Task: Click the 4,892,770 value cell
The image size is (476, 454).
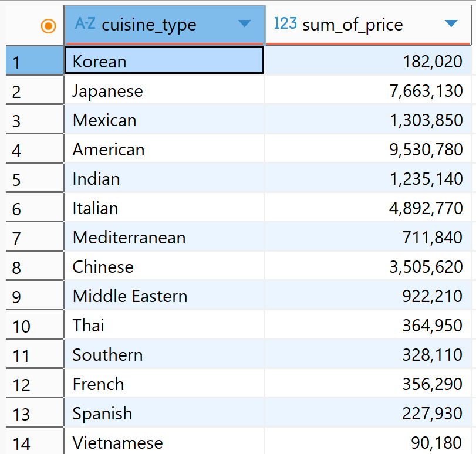Action: pos(368,207)
